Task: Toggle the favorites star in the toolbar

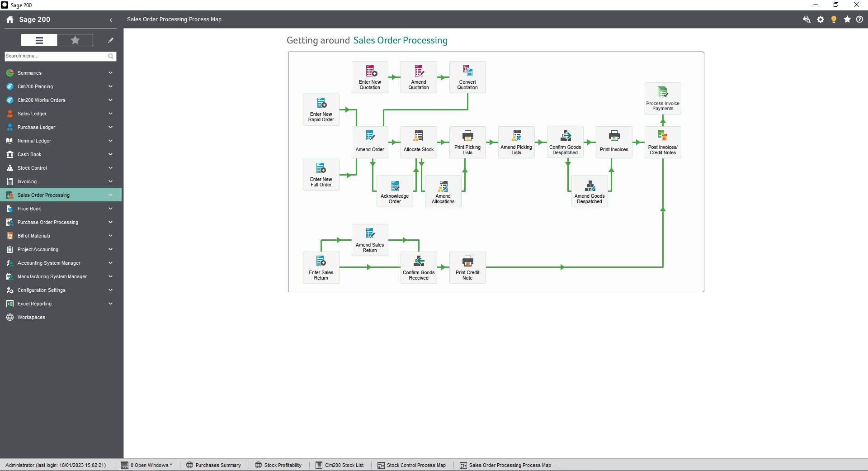Action: [x=847, y=19]
